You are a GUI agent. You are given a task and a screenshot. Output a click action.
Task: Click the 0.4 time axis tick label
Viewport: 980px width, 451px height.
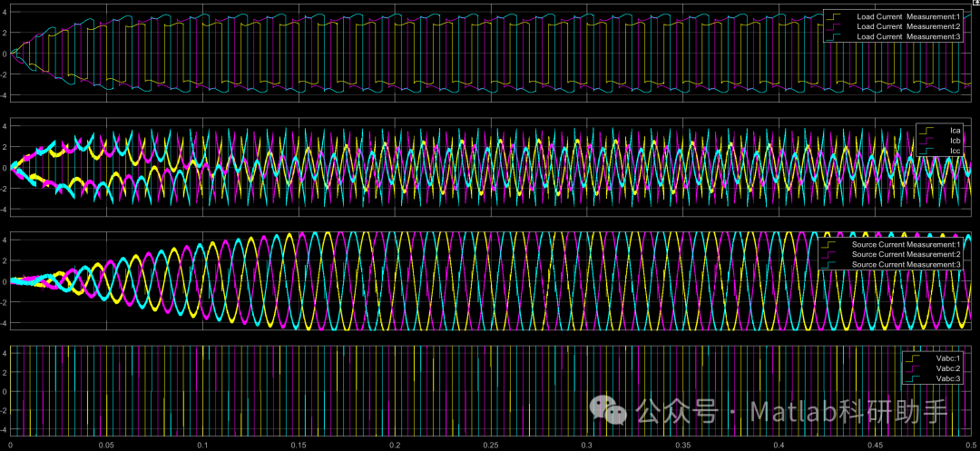(779, 445)
